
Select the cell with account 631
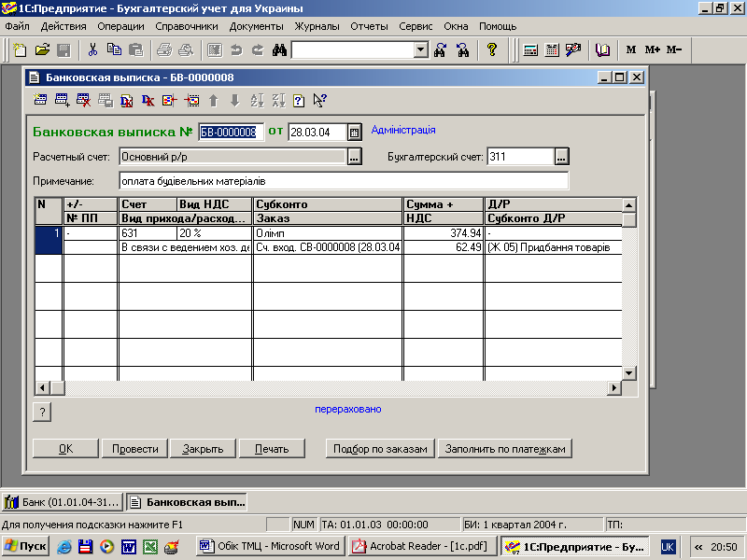(148, 232)
